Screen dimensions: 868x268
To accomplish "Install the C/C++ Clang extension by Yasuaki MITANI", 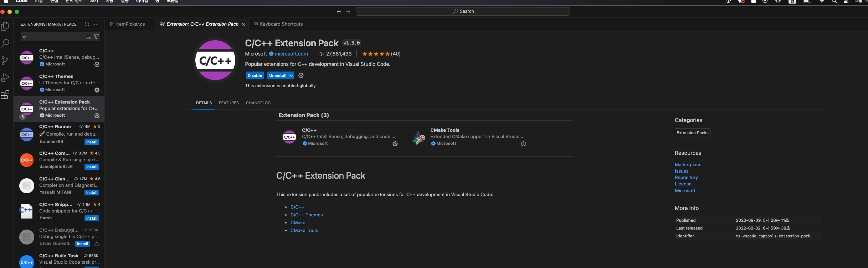I will (92, 193).
